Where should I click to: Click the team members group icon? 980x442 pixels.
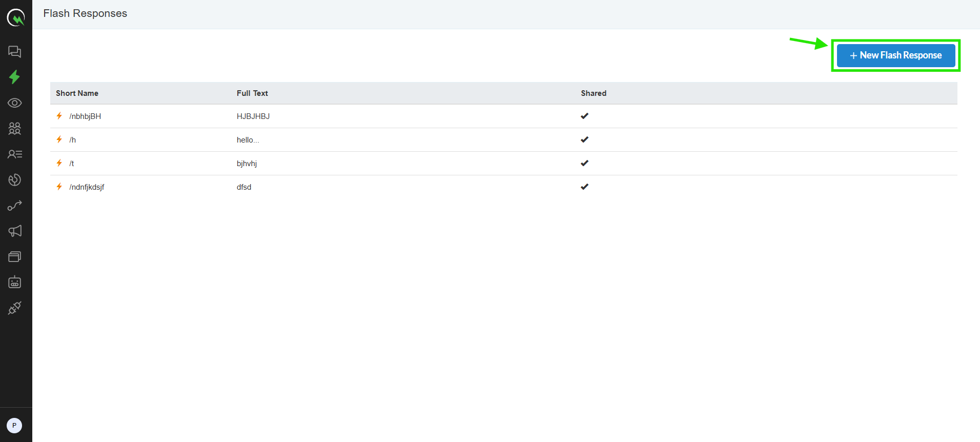click(15, 129)
